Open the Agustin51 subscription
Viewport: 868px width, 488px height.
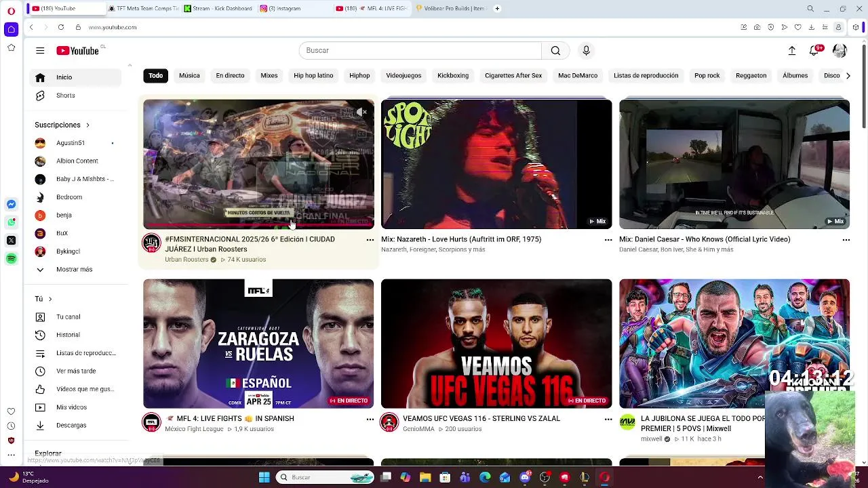pyautogui.click(x=75, y=143)
